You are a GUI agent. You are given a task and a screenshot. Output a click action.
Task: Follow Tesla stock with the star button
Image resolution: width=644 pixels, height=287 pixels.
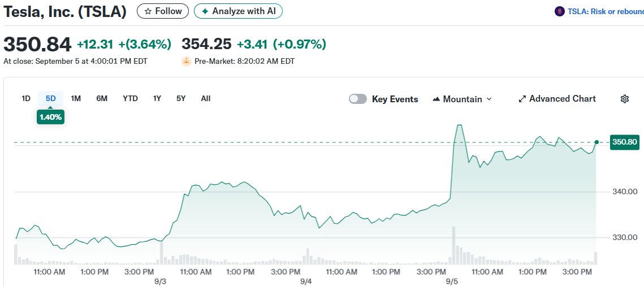163,11
